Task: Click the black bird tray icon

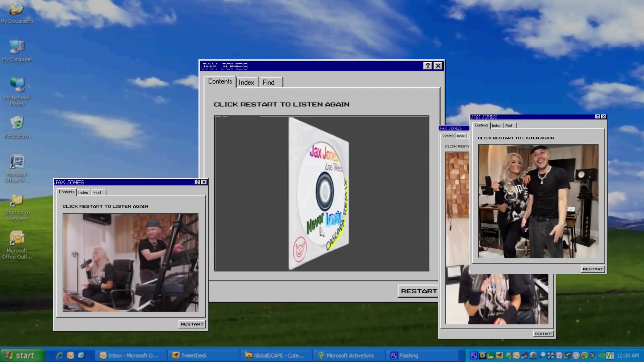Action: [x=499, y=355]
